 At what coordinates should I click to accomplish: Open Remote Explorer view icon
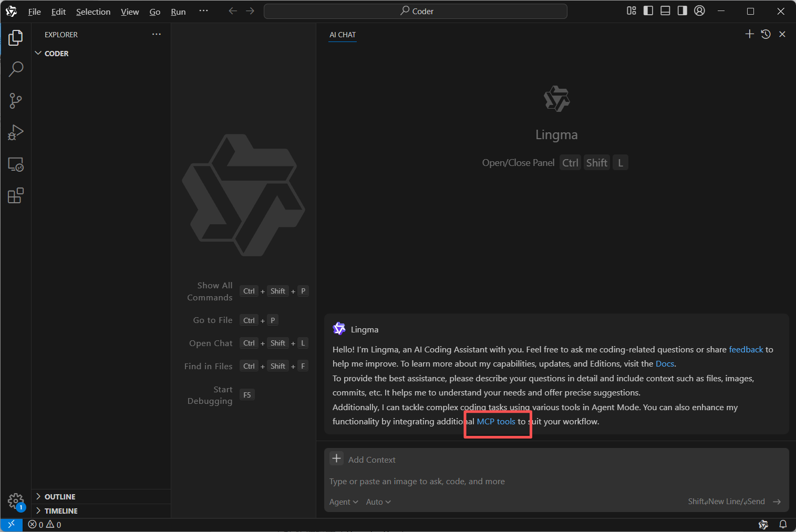click(x=16, y=164)
